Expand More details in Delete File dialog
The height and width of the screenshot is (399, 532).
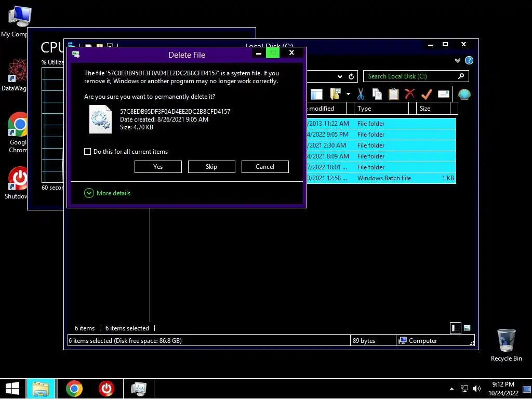[x=107, y=193]
